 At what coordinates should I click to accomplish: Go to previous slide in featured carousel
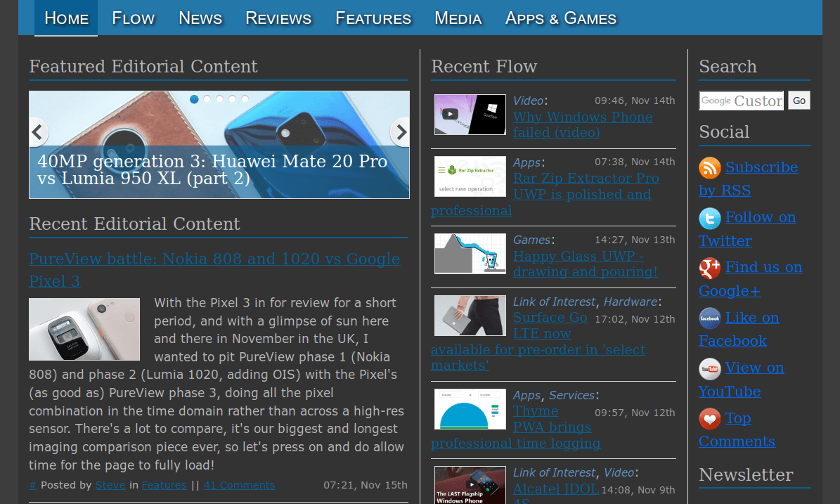tap(37, 131)
